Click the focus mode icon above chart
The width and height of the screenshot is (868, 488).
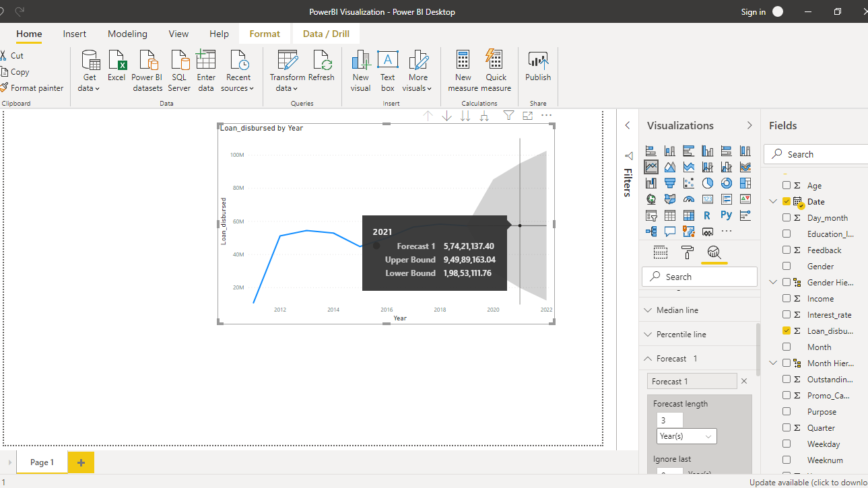tap(527, 116)
